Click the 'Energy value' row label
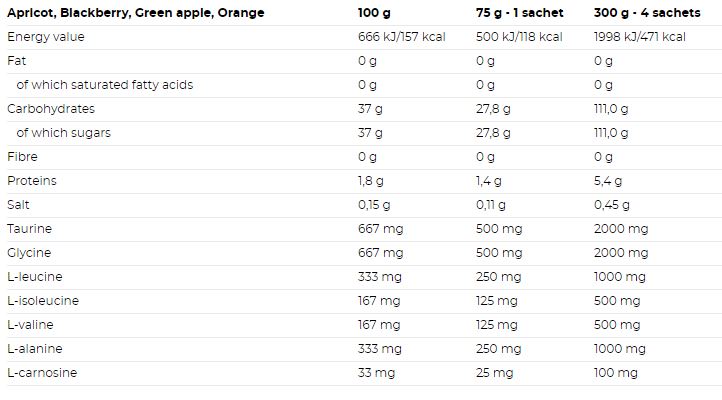The height and width of the screenshot is (400, 722). pos(45,37)
